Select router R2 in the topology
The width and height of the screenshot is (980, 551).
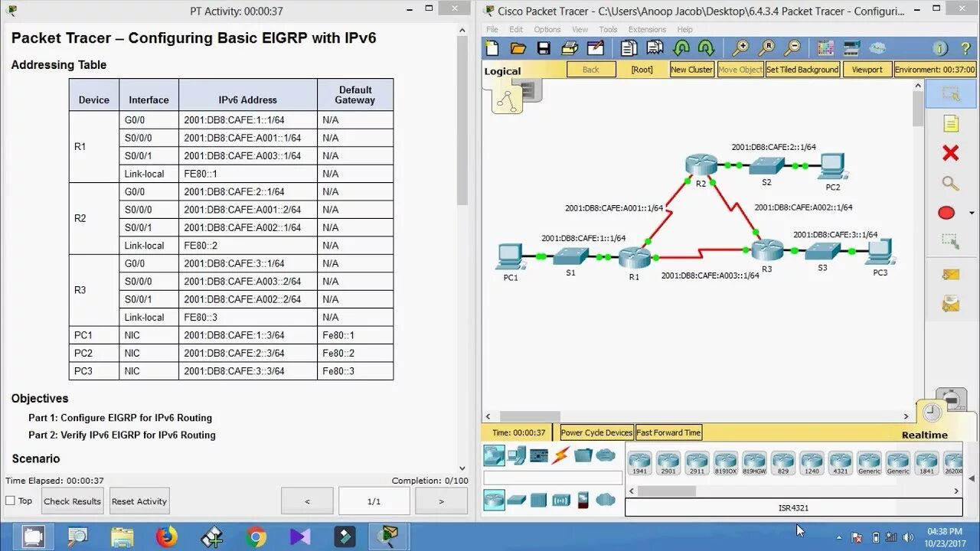701,164
